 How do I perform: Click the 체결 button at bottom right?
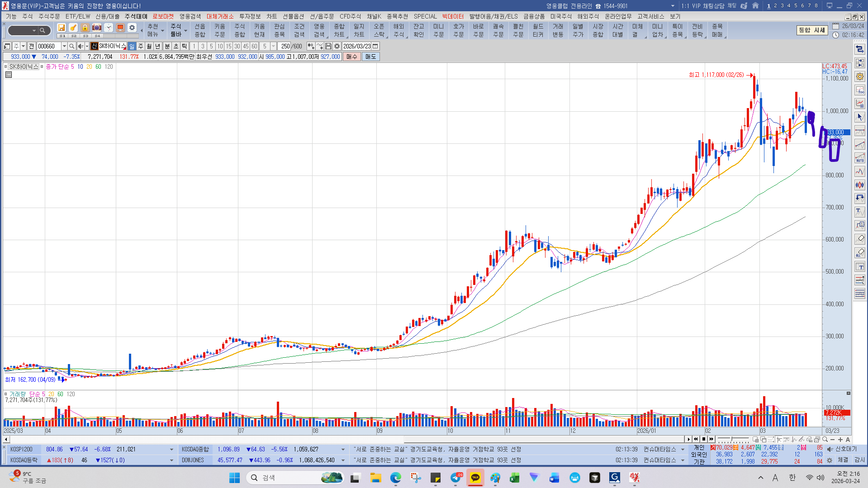(x=843, y=460)
